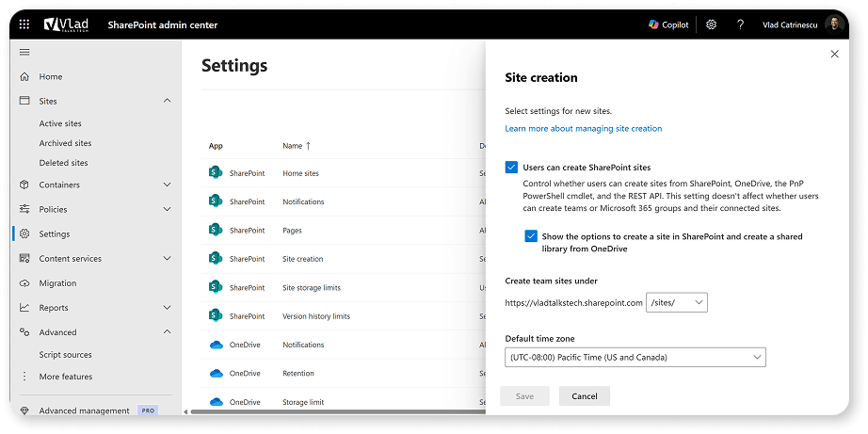Click the Vlad Talks Tech logo
868x434 pixels.
pyautogui.click(x=67, y=24)
